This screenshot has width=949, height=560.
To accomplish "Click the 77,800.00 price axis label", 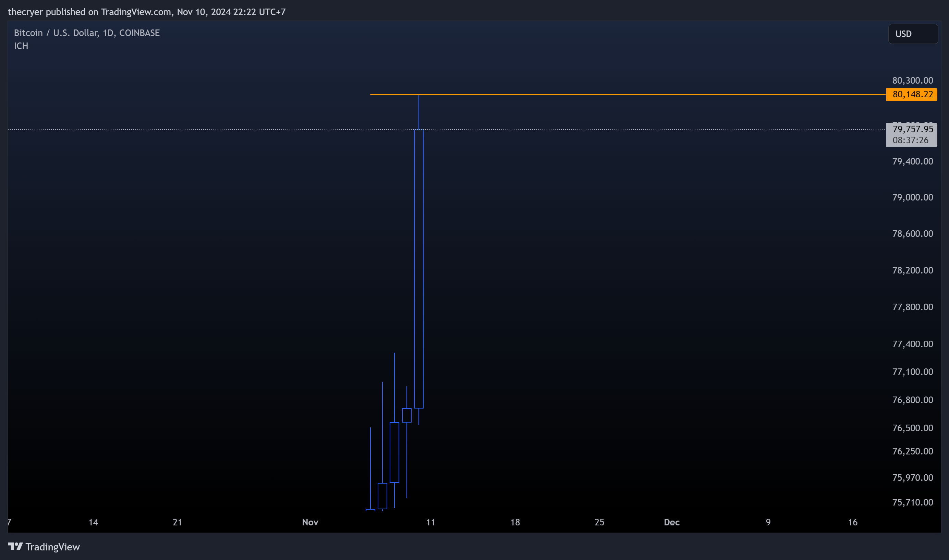I will pos(912,307).
